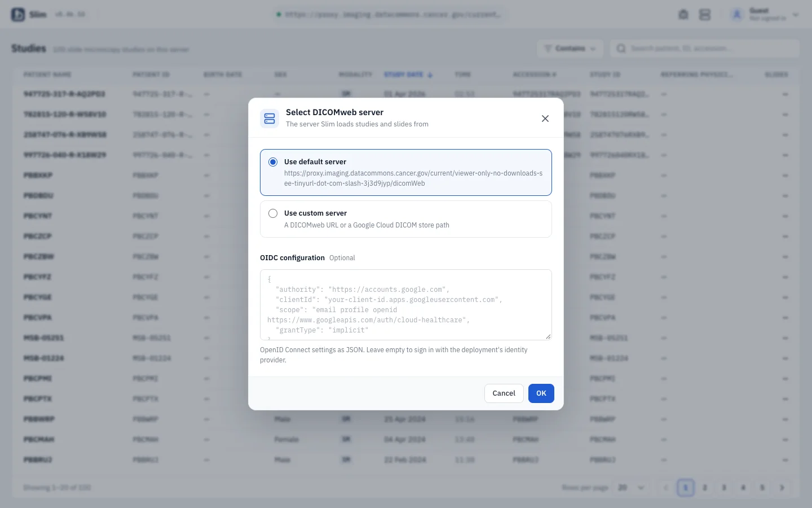Focus the blurred study search field
The width and height of the screenshot is (812, 508).
pos(705,49)
